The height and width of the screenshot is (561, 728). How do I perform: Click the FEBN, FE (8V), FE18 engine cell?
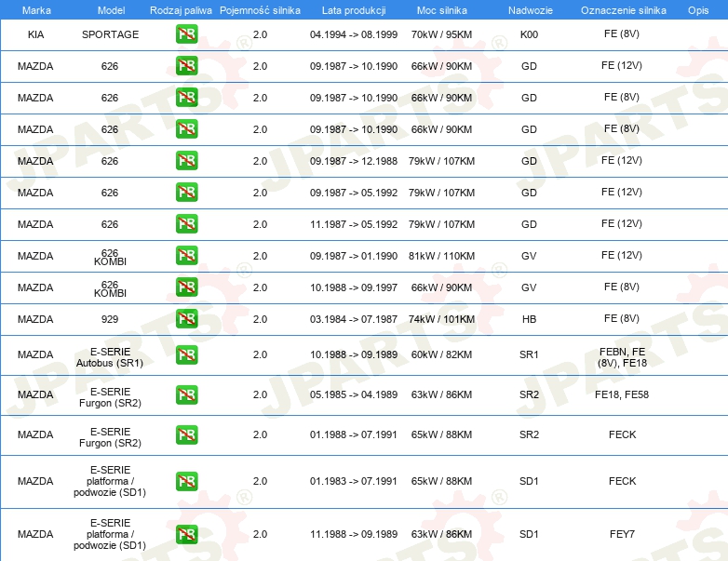pos(622,357)
